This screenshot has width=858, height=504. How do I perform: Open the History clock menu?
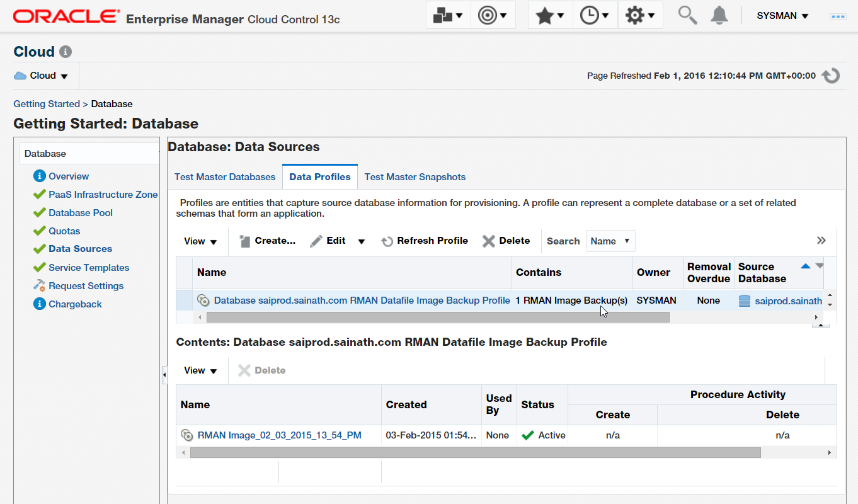(595, 15)
